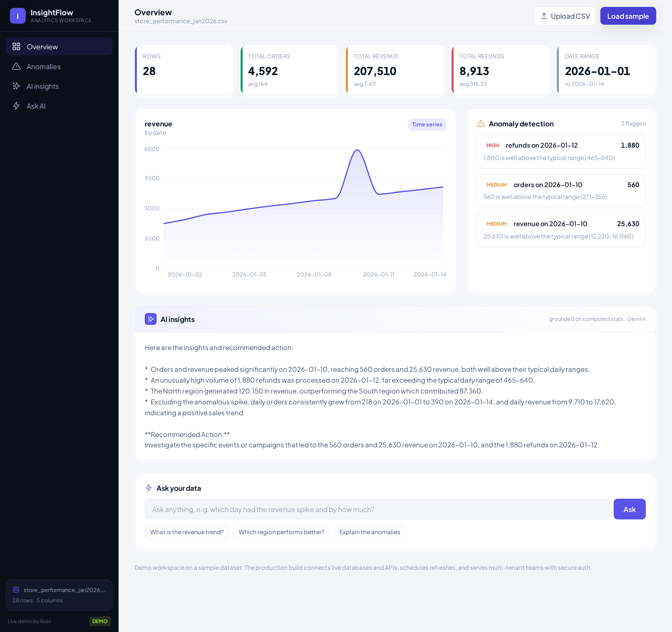Select 'Explain the anomalies' suggestion chip

370,532
